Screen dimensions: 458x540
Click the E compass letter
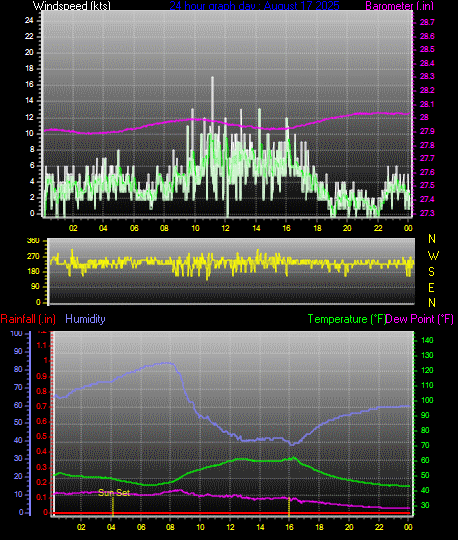(x=431, y=288)
